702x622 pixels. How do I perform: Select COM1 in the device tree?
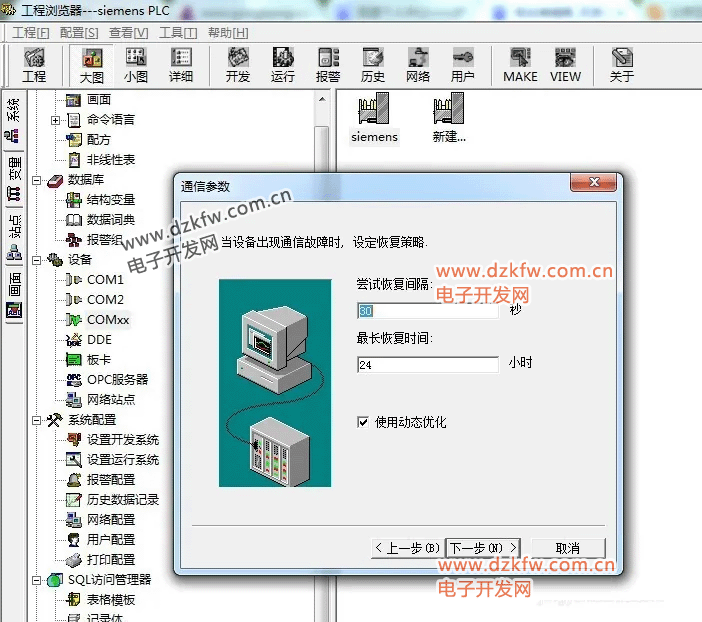pyautogui.click(x=105, y=280)
